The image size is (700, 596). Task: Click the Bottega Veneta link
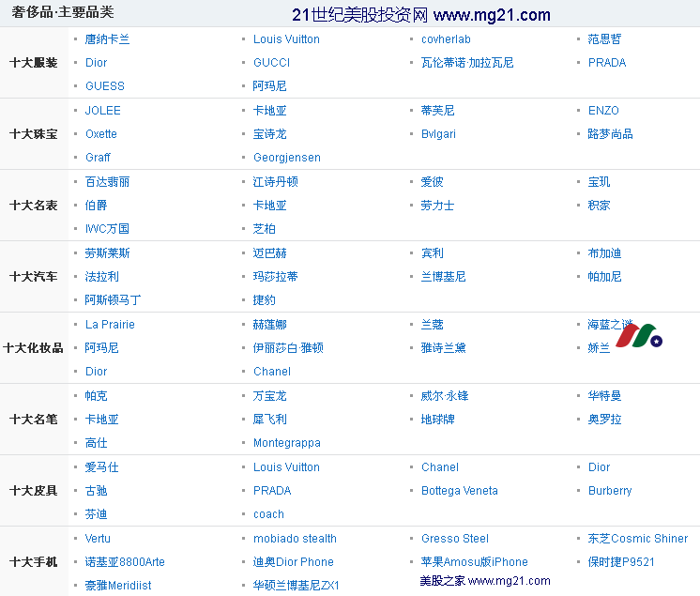460,491
